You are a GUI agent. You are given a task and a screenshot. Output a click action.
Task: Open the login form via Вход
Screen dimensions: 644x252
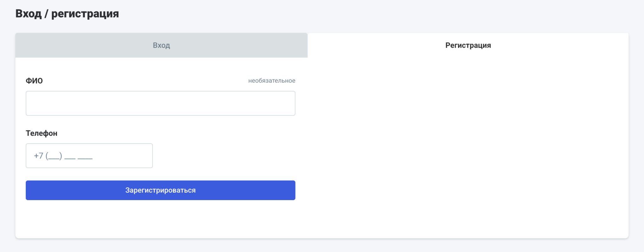pos(161,45)
